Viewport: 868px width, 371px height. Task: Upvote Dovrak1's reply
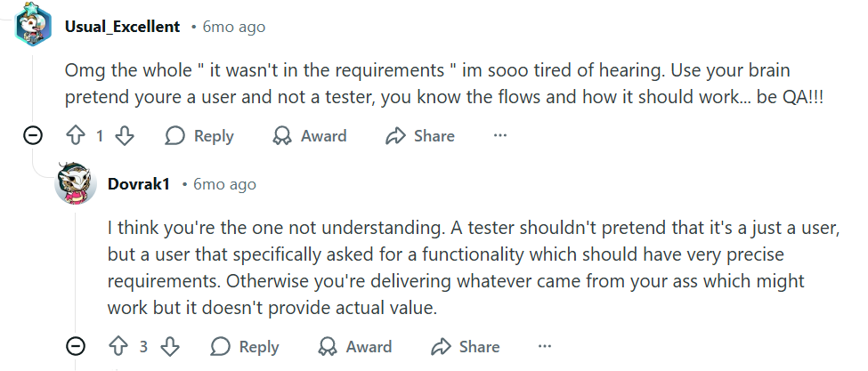click(118, 347)
